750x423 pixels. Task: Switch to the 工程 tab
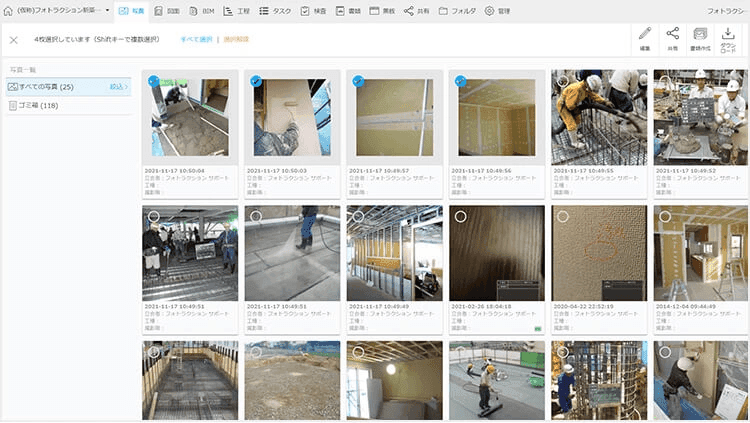pos(237,11)
